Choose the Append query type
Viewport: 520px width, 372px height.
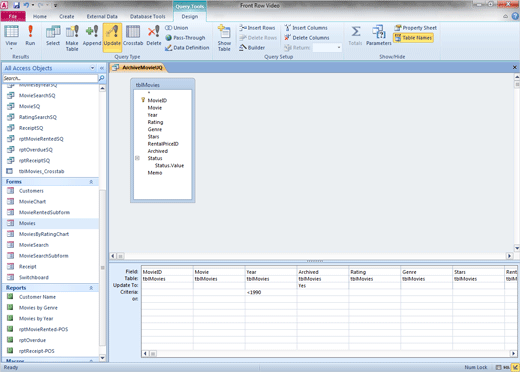pyautogui.click(x=92, y=36)
